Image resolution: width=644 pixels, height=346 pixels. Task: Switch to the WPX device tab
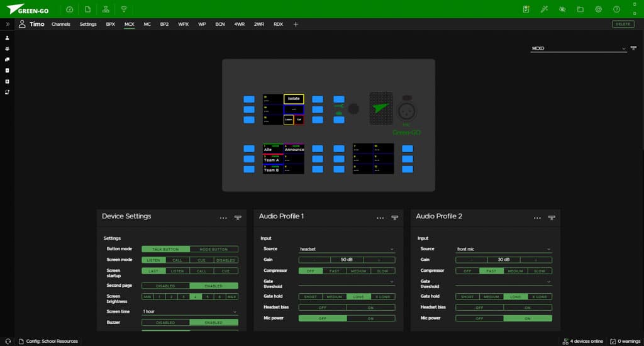183,24
